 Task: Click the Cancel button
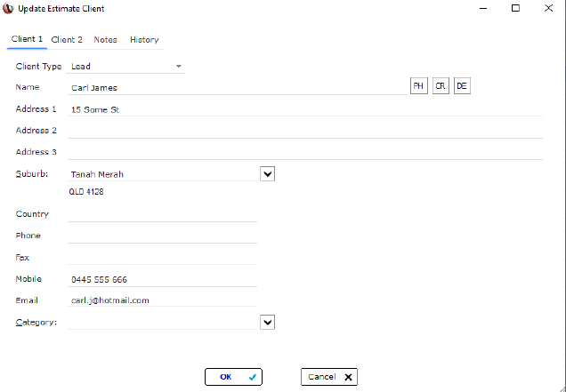329,377
